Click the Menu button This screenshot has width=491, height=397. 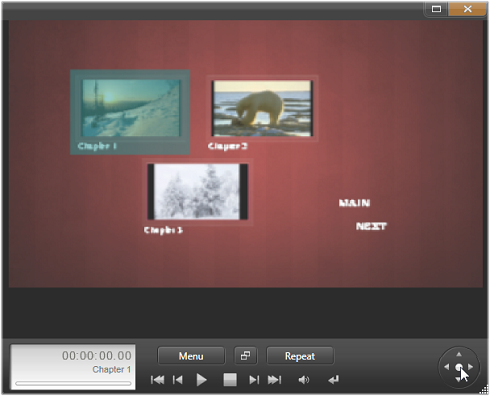click(191, 356)
